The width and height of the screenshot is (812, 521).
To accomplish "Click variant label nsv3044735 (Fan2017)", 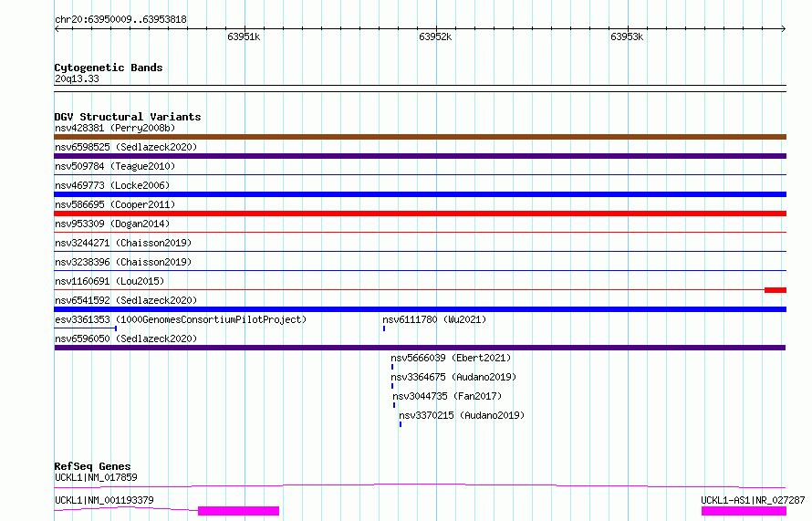I will pyautogui.click(x=447, y=396).
